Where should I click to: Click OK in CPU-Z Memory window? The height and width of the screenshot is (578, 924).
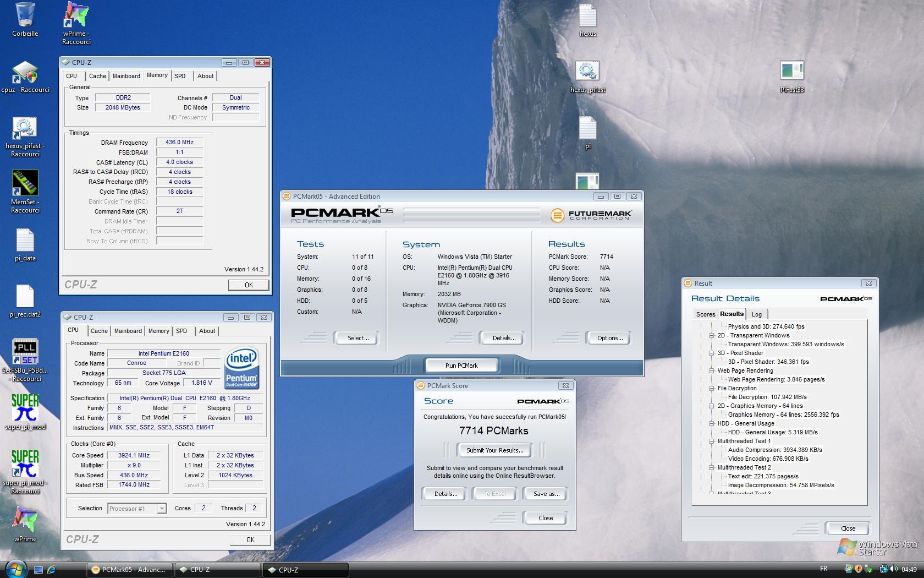point(249,285)
